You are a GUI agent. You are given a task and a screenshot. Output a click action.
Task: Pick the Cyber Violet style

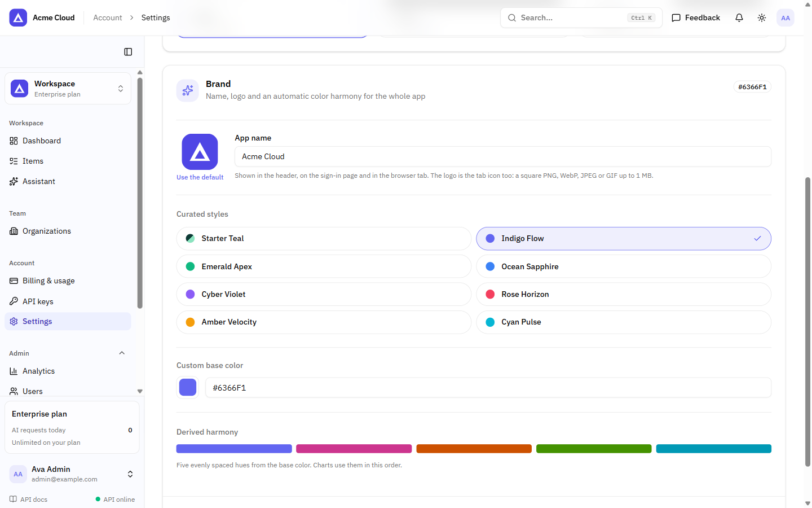324,294
